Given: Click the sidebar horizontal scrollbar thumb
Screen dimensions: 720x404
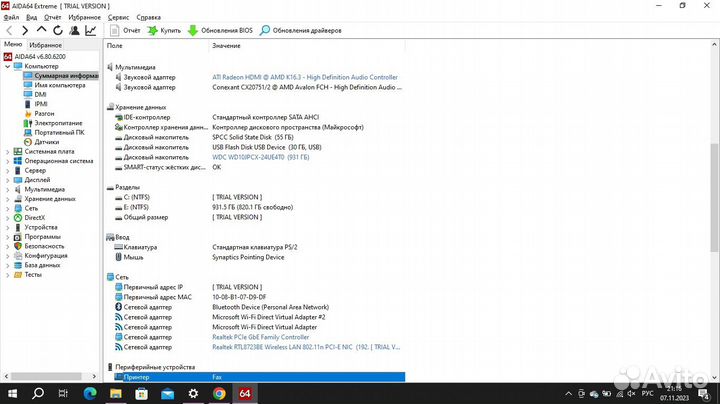Looking at the screenshot, I should pos(46,376).
